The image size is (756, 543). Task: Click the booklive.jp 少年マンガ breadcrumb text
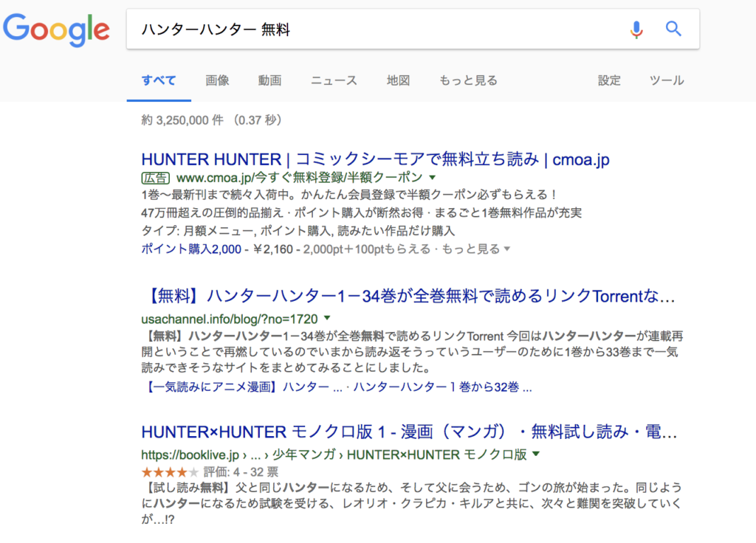pyautogui.click(x=334, y=454)
